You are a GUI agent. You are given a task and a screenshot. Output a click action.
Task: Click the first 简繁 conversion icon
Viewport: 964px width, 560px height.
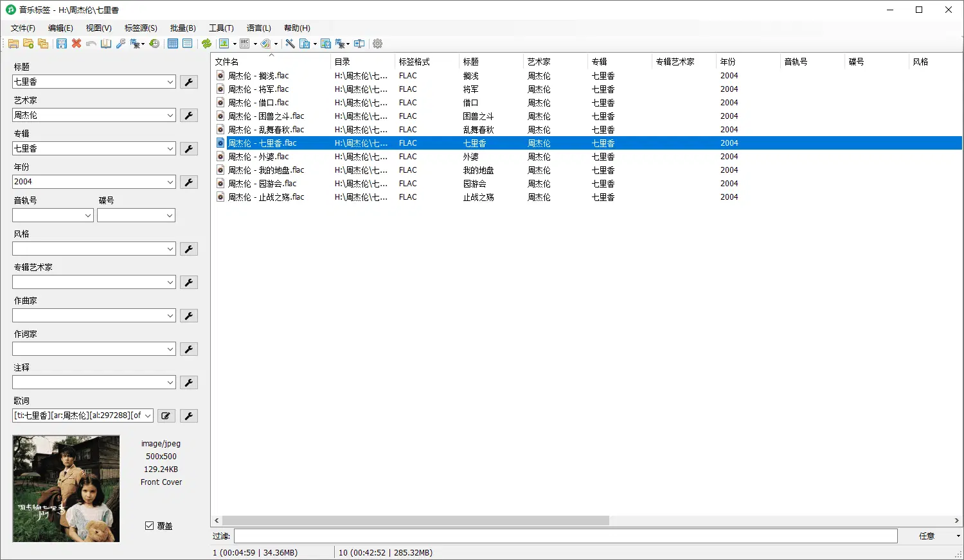pyautogui.click(x=136, y=44)
